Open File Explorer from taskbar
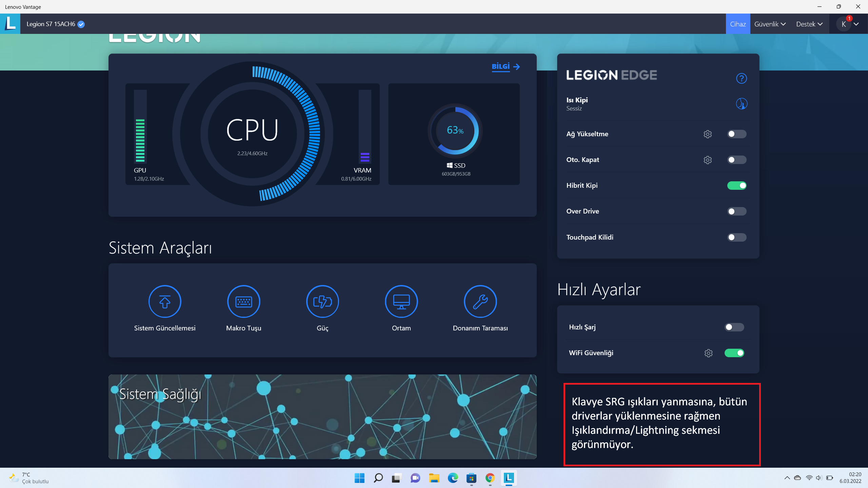 [x=434, y=478]
